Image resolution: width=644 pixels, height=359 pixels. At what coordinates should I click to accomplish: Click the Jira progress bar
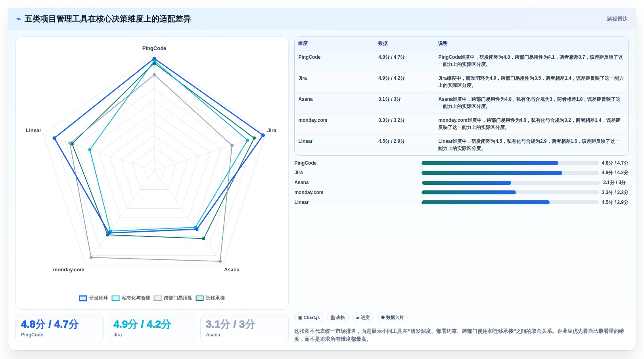tap(510, 173)
